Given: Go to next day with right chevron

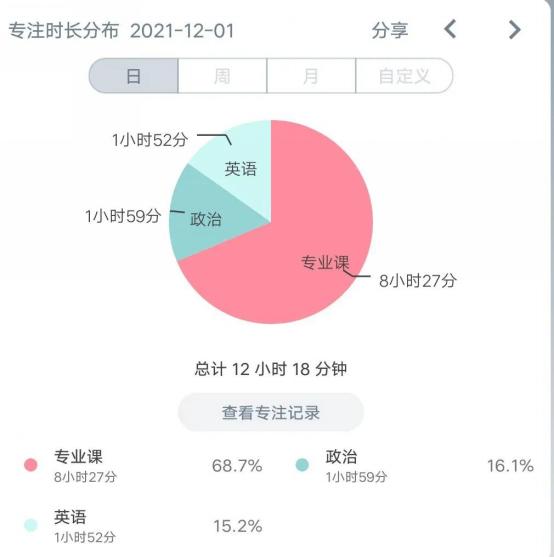Looking at the screenshot, I should click(x=515, y=29).
